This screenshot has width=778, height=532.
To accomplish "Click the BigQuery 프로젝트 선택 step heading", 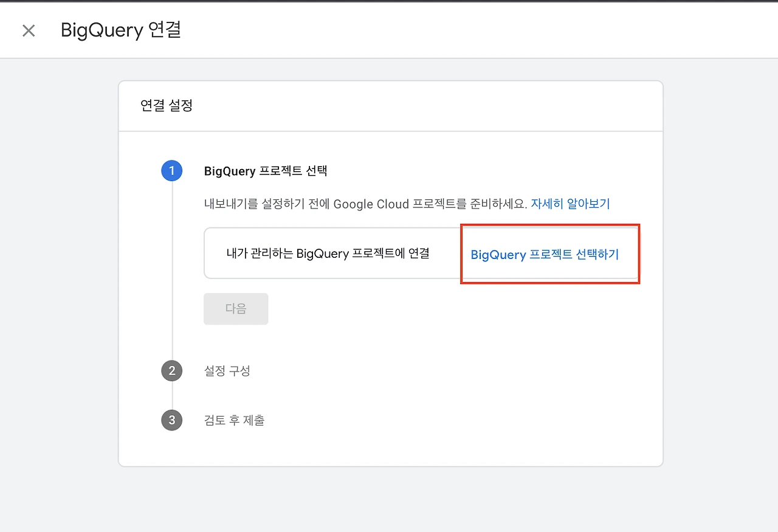I will (266, 171).
